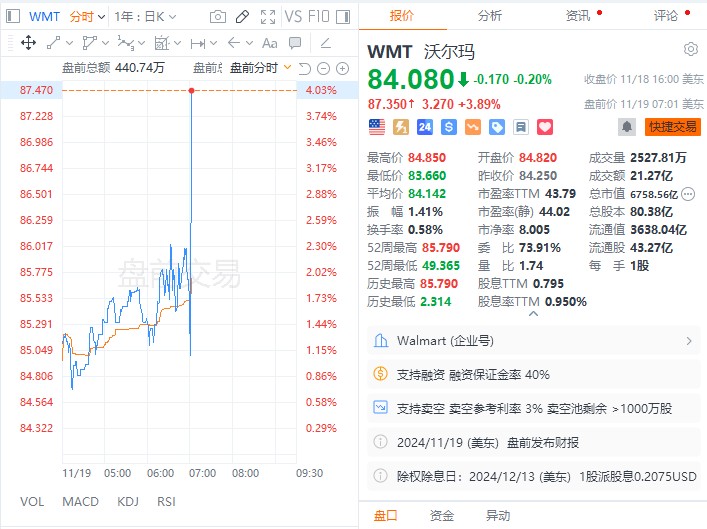Switch to the 评论 tab

click(666, 16)
